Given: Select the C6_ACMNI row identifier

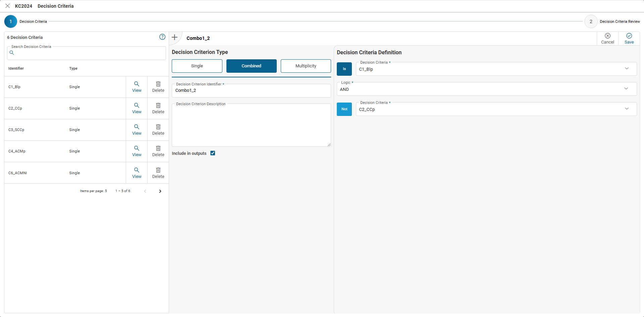Looking at the screenshot, I should [17, 173].
